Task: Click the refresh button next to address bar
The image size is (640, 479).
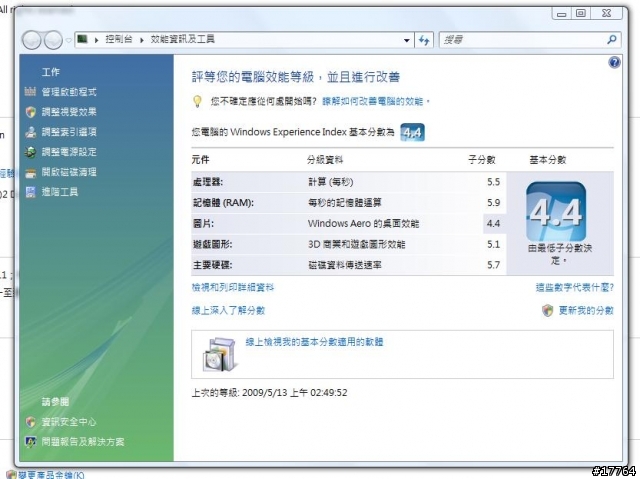Action: click(424, 40)
